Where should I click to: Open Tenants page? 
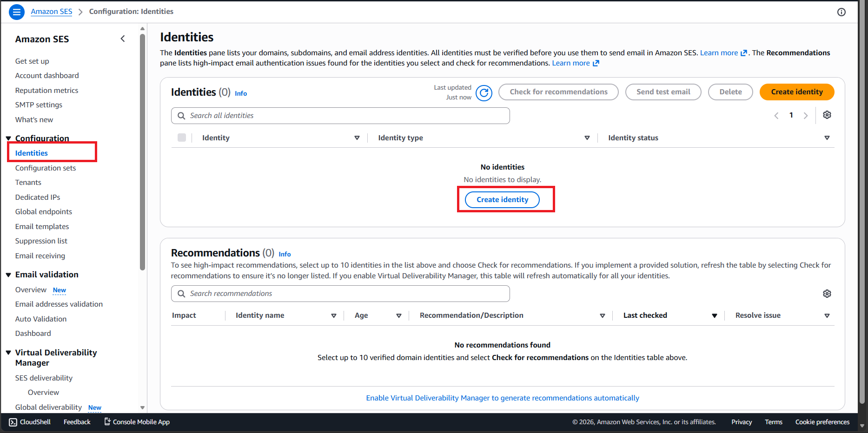tap(28, 183)
